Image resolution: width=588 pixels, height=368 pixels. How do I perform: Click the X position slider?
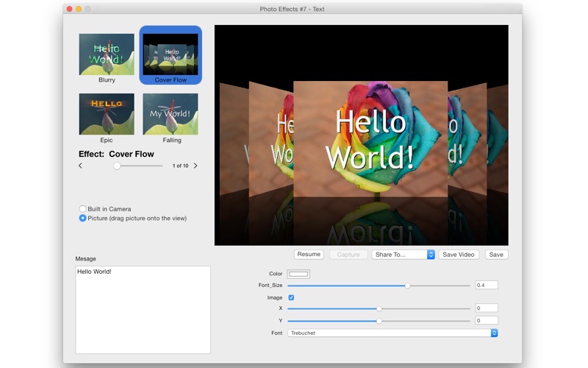pos(379,308)
